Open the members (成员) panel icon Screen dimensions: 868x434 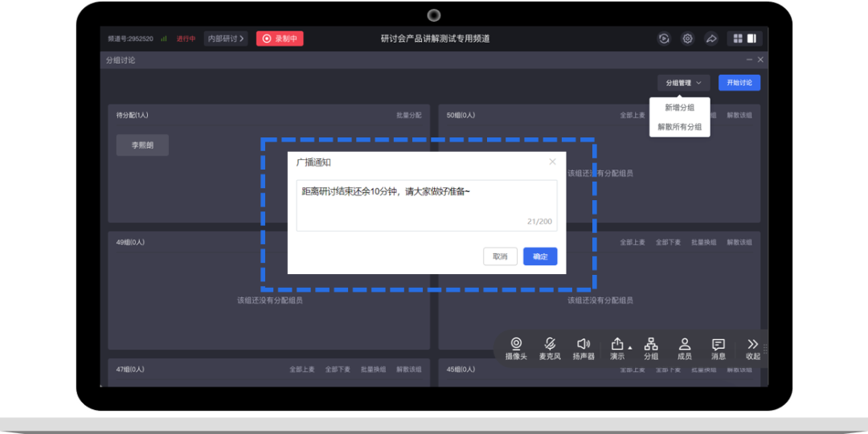point(685,344)
